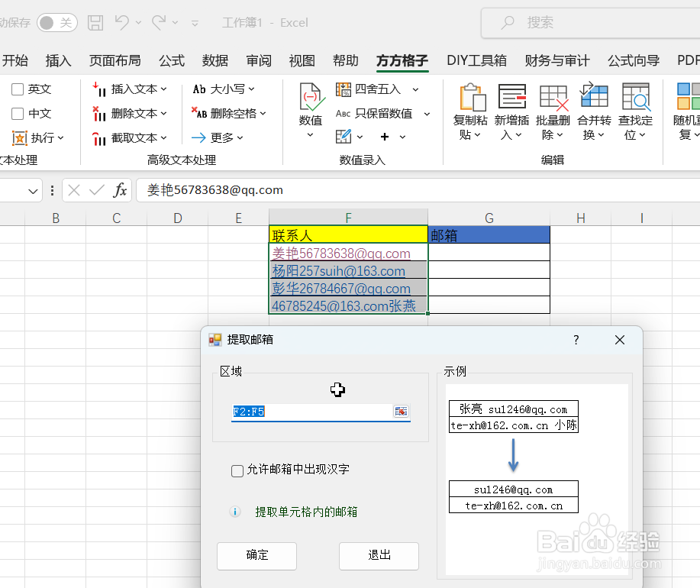Switch to the 插入 tab
The image size is (700, 588).
58,60
